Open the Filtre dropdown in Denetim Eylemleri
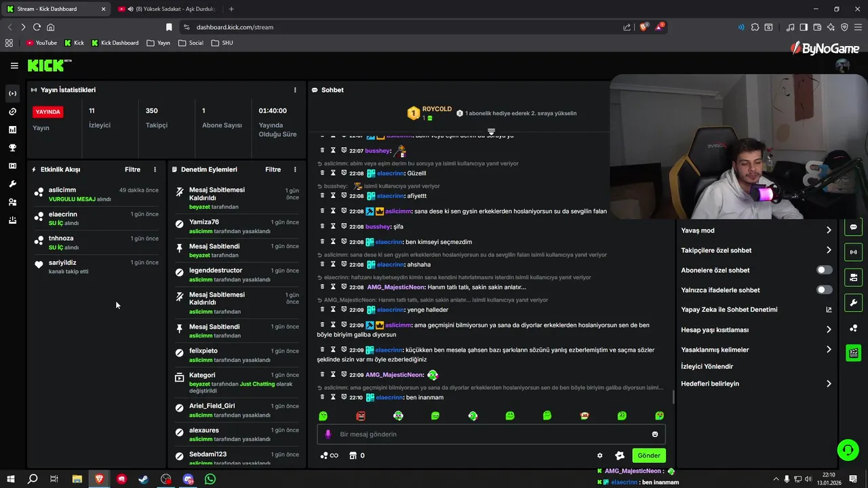This screenshot has height=488, width=868. pos(273,169)
